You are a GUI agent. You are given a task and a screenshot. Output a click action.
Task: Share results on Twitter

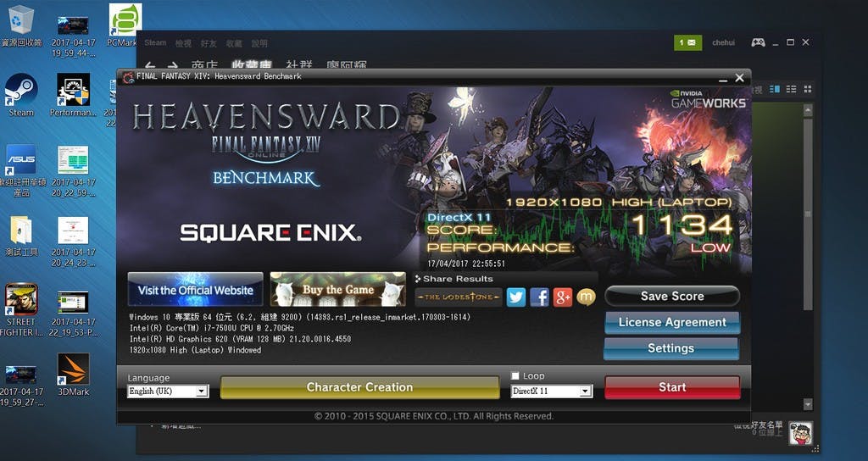point(515,297)
